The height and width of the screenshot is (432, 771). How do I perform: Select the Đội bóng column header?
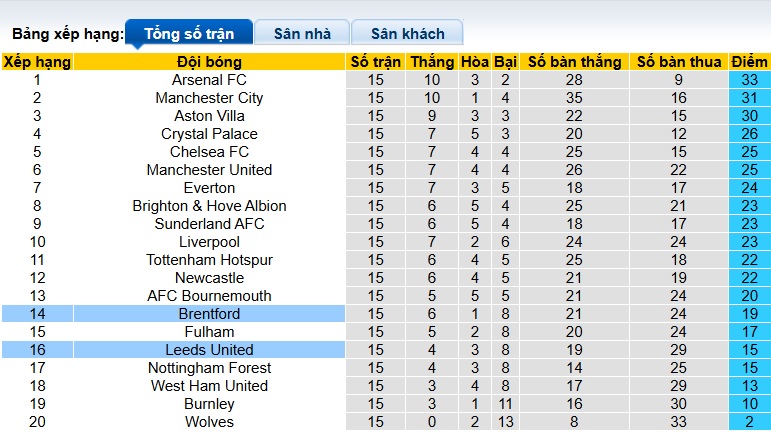click(209, 62)
